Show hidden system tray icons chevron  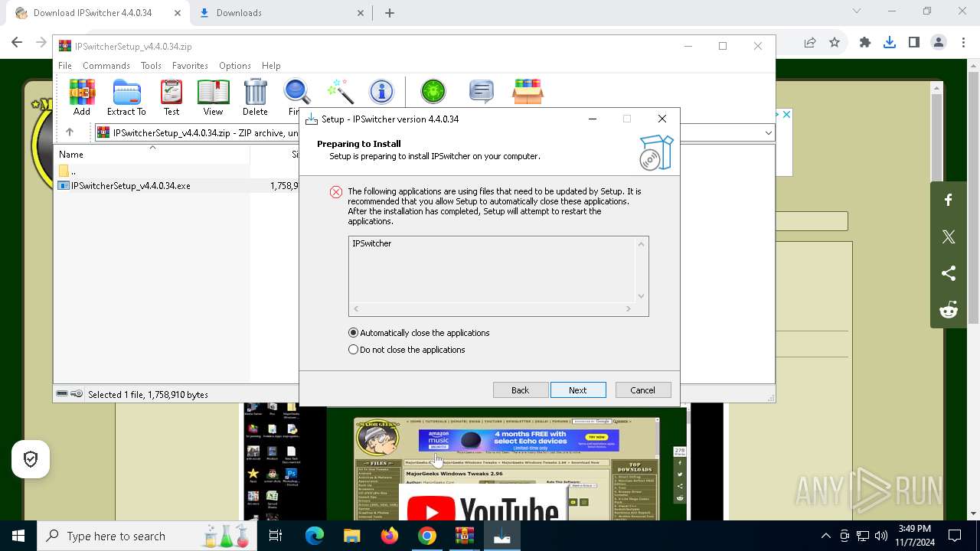tap(825, 536)
